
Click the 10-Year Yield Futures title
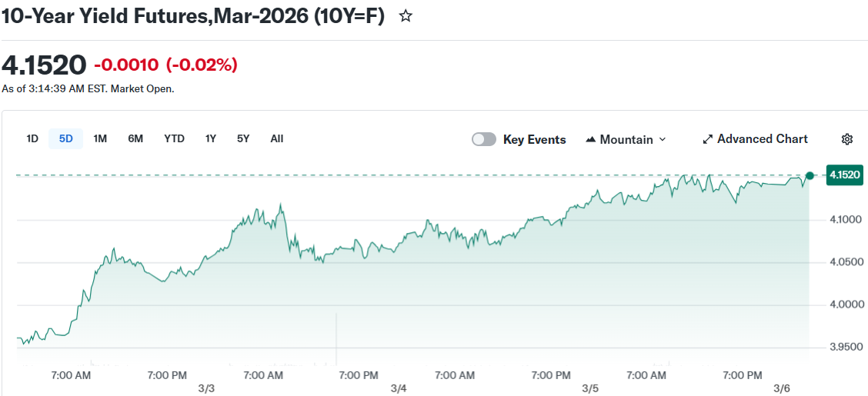click(192, 16)
